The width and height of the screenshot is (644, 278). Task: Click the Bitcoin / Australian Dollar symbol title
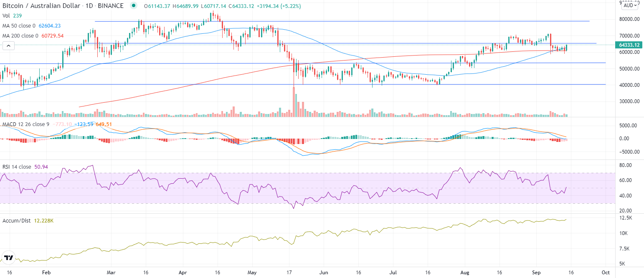tap(41, 6)
